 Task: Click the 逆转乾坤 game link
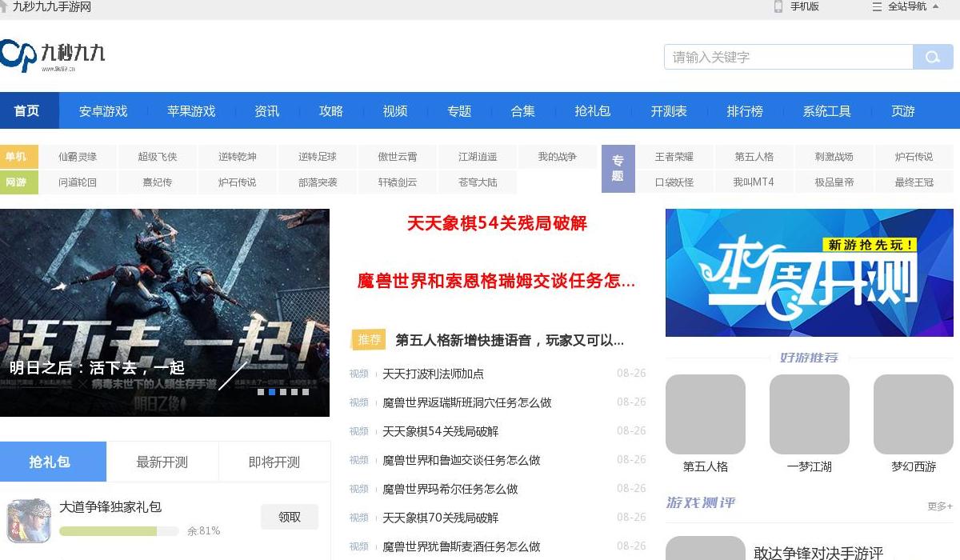tap(238, 157)
